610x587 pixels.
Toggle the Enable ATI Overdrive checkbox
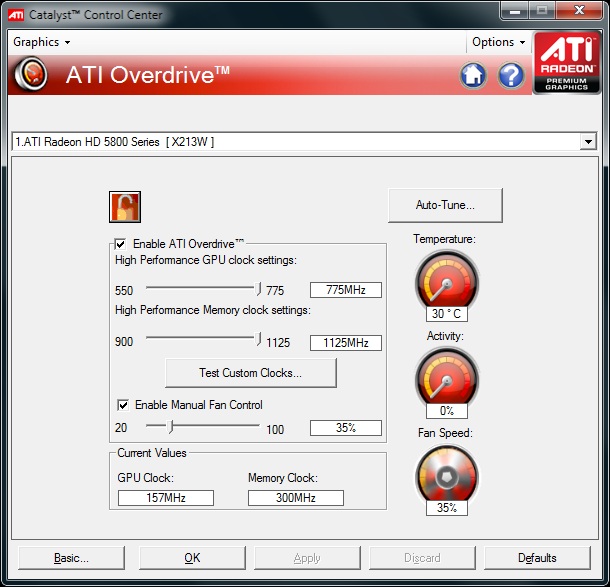pos(120,244)
